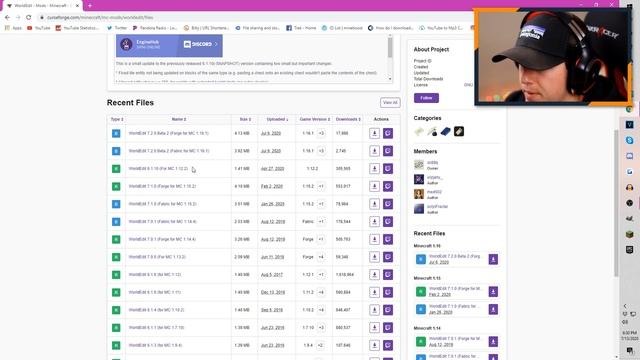Download sidebar WorldEdit 7.1.0 Forge dated Feb 2, 2020
The image size is (640, 360).
click(493, 291)
